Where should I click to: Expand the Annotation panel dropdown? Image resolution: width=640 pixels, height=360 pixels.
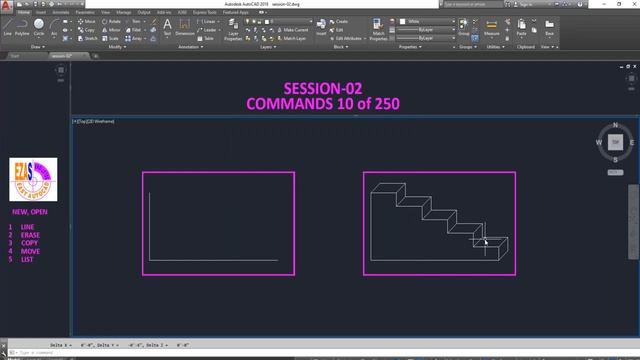pyautogui.click(x=191, y=47)
